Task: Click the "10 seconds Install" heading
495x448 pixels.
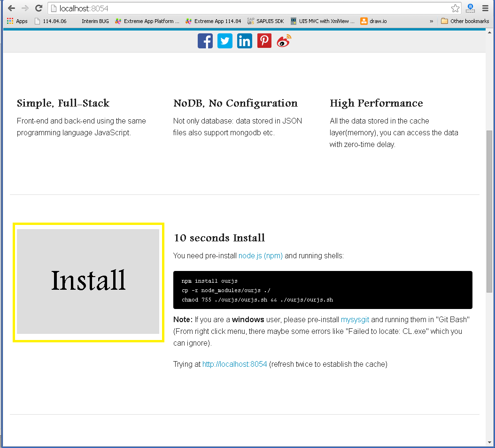Action: coord(219,238)
